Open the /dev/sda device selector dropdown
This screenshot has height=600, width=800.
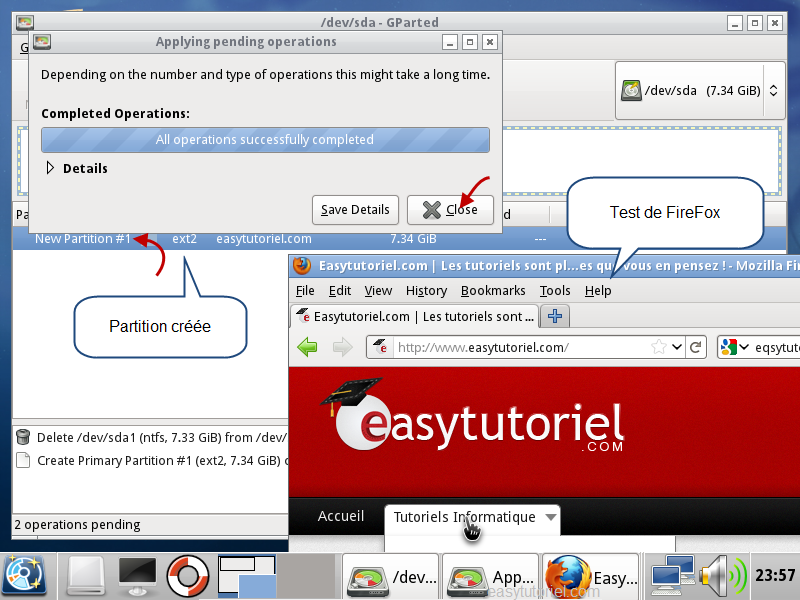(x=700, y=91)
